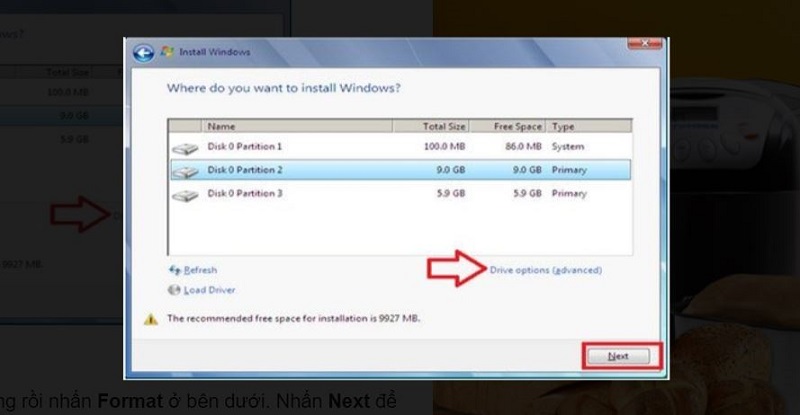Image resolution: width=800 pixels, height=415 pixels.
Task: Select Disk 0 Partition 3 row
Action: coord(401,193)
